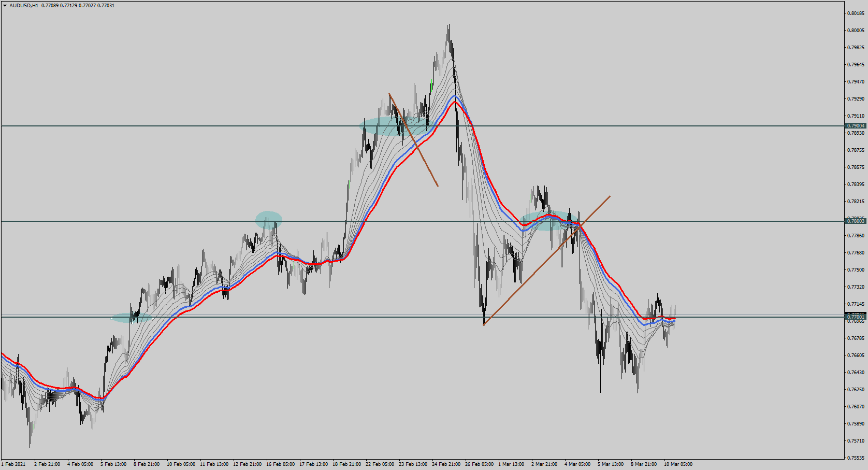This screenshot has height=470, width=868.
Task: Click the 11 Feb 13:00 time label
Action: 214,464
